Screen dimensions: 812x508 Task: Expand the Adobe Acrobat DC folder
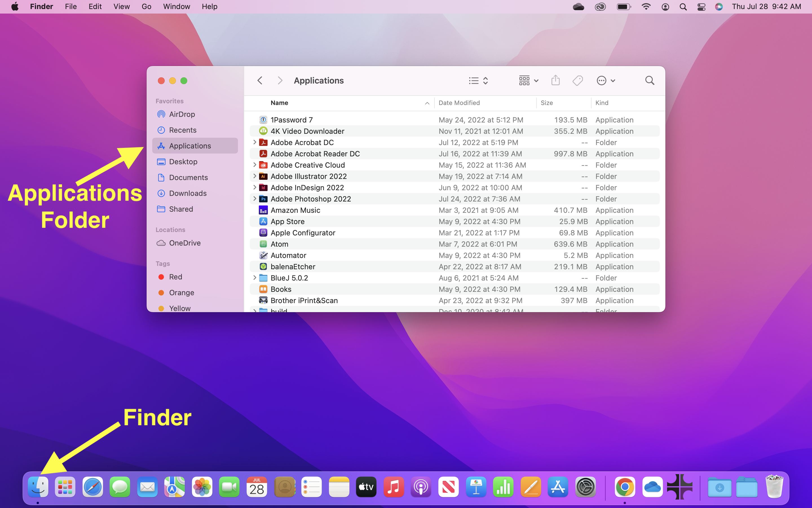tap(255, 142)
